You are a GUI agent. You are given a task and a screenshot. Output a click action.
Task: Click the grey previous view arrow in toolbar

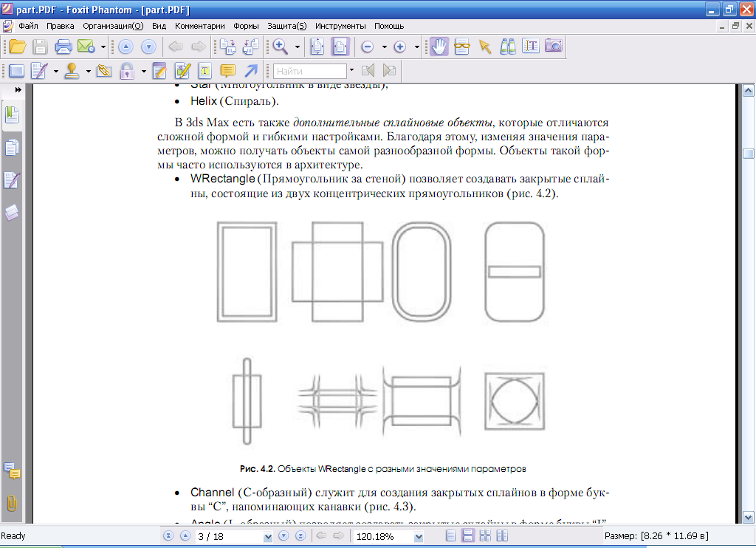[x=176, y=47]
